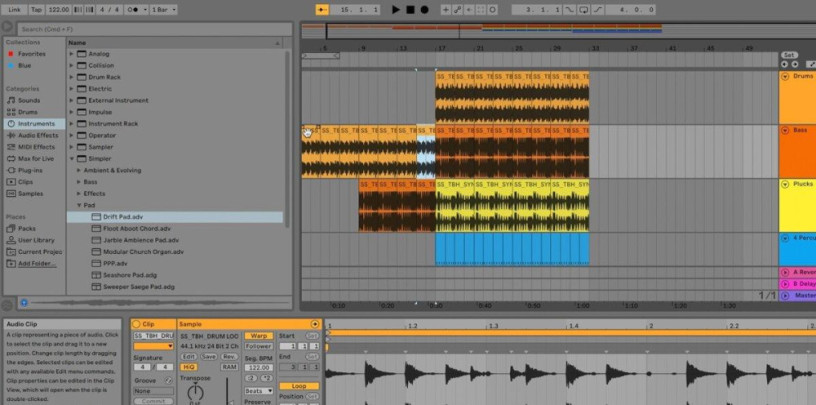
Task: Toggle the Follow playback button
Action: (322, 9)
